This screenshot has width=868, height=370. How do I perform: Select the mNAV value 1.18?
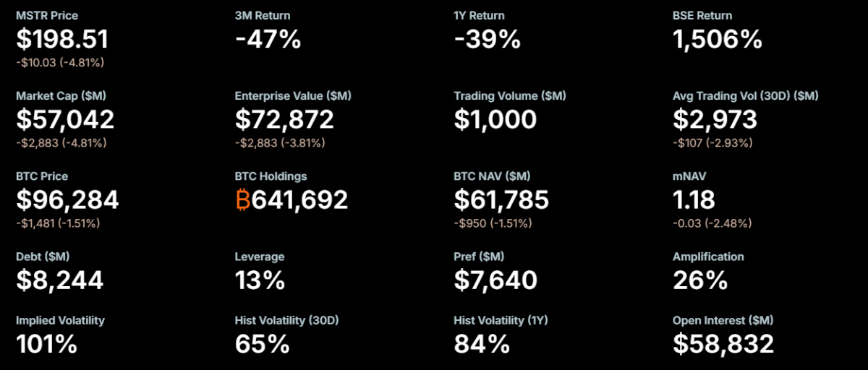pyautogui.click(x=694, y=199)
